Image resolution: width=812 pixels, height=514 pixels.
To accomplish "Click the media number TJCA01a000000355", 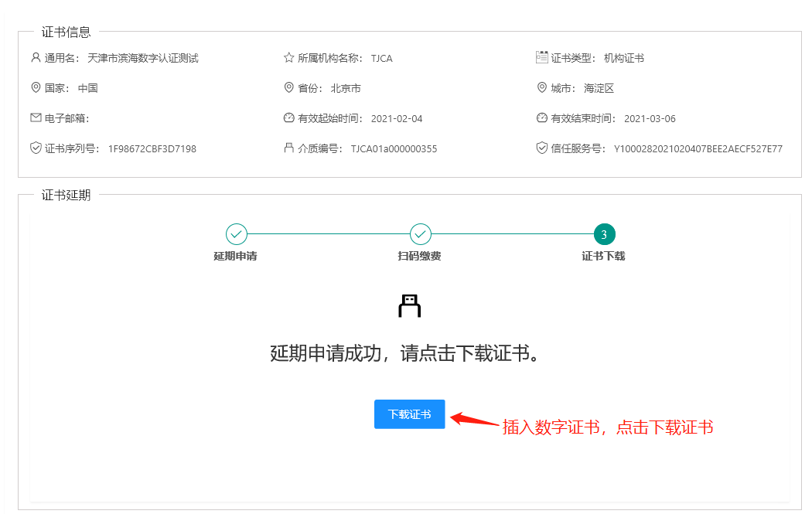I will (x=394, y=148).
